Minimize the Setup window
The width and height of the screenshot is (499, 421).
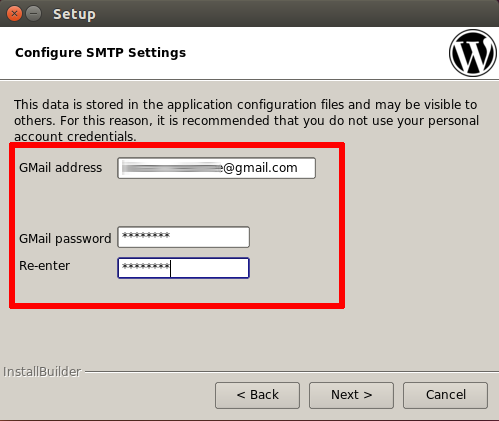coord(33,14)
